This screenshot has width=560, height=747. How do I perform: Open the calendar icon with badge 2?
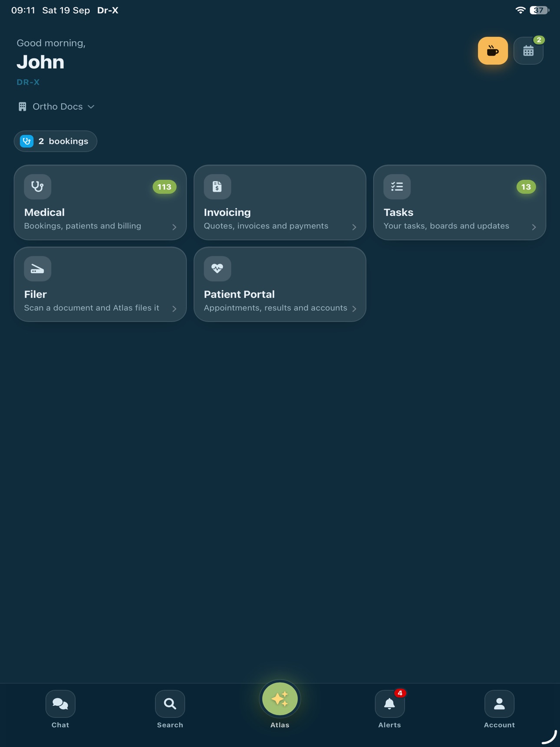click(528, 51)
